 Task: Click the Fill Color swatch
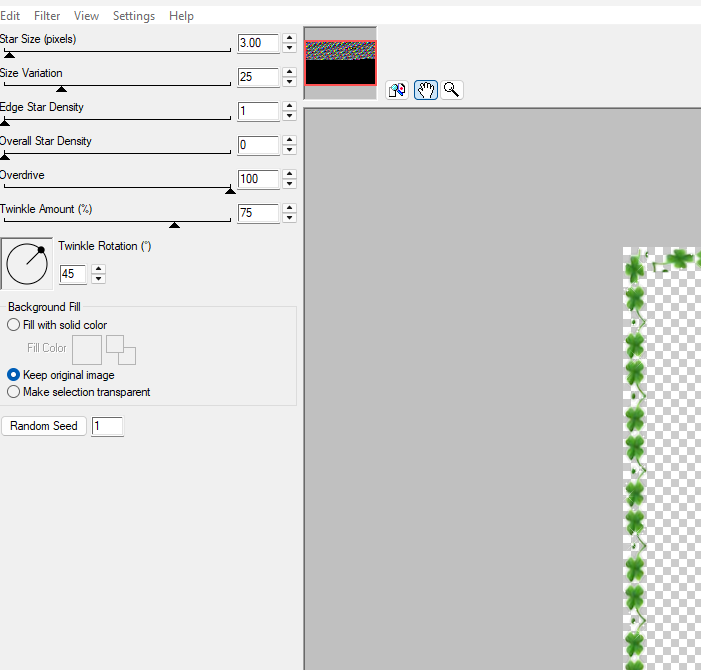pos(87,349)
